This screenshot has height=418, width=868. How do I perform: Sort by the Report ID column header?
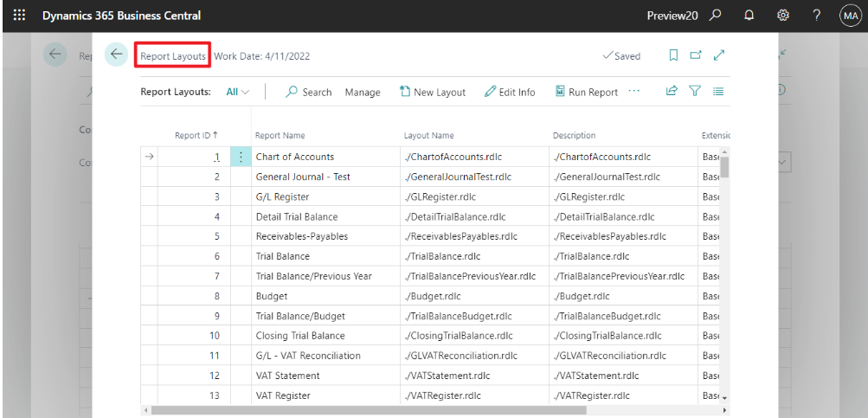196,135
